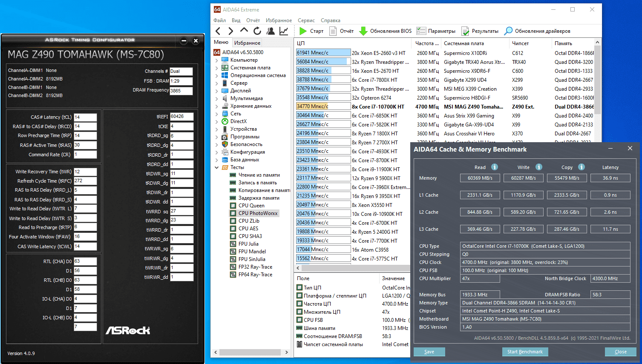Select the CPU AES benchmark in the tree
Image resolution: width=642 pixels, height=364 pixels.
point(248,229)
